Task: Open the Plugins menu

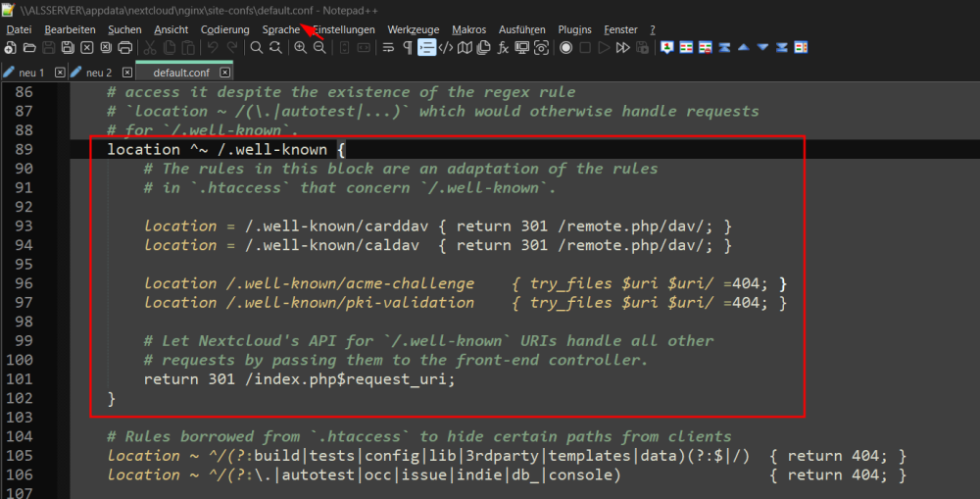Action: pos(574,29)
